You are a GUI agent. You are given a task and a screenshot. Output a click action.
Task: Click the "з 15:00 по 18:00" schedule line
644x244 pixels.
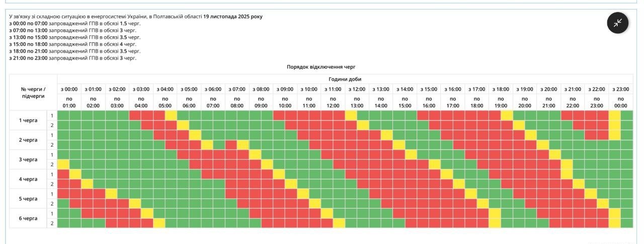(72, 44)
